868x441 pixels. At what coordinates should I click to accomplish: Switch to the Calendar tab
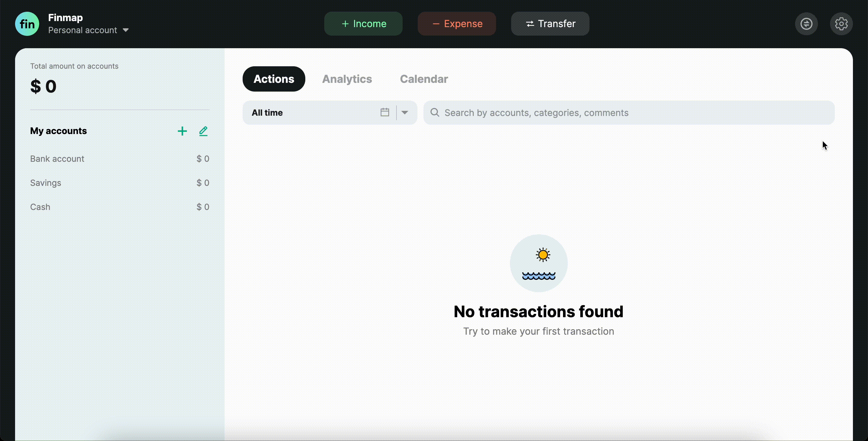(x=423, y=79)
